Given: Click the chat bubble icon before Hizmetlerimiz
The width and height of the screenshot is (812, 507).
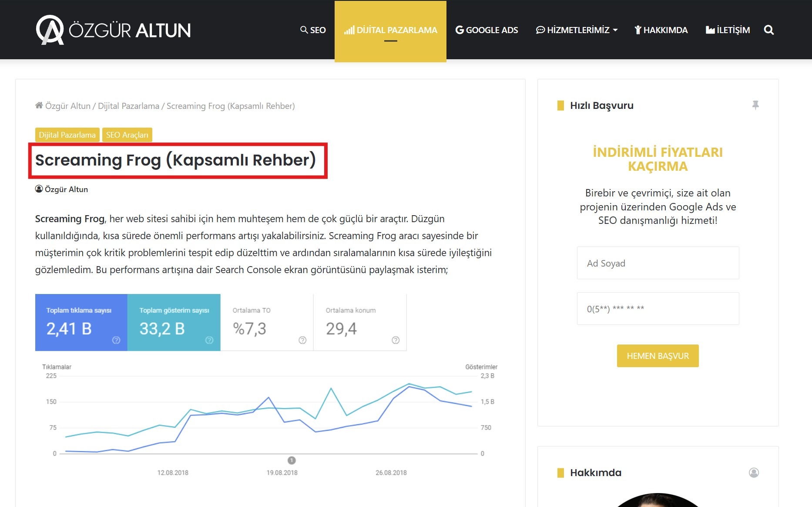Looking at the screenshot, I should [x=540, y=30].
